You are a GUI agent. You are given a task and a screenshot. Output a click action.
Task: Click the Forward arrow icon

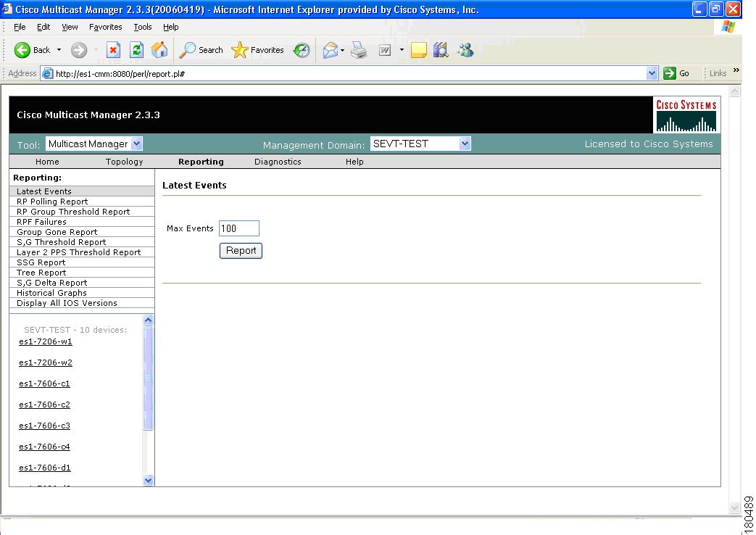[x=79, y=50]
